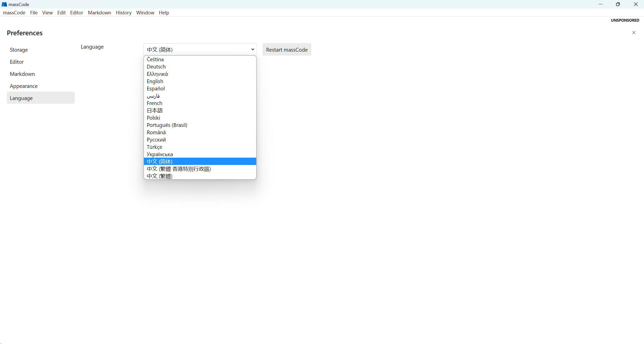Close the Preferences panel with X icon
Screen dimensions: 644x344
click(633, 33)
